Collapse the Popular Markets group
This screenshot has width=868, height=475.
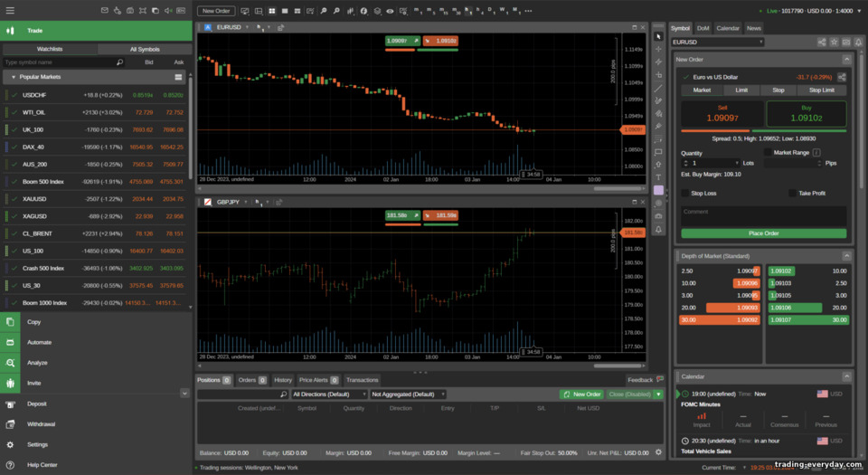click(x=14, y=77)
